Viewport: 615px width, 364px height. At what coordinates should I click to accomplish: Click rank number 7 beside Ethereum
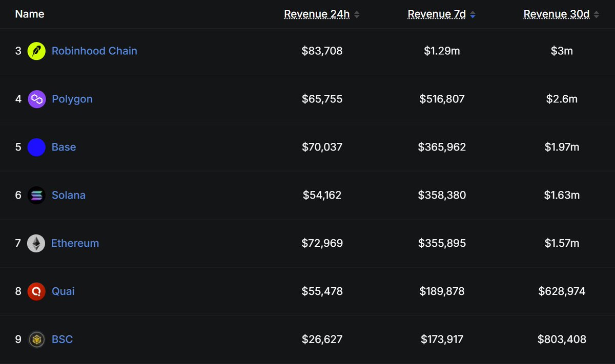coord(18,243)
